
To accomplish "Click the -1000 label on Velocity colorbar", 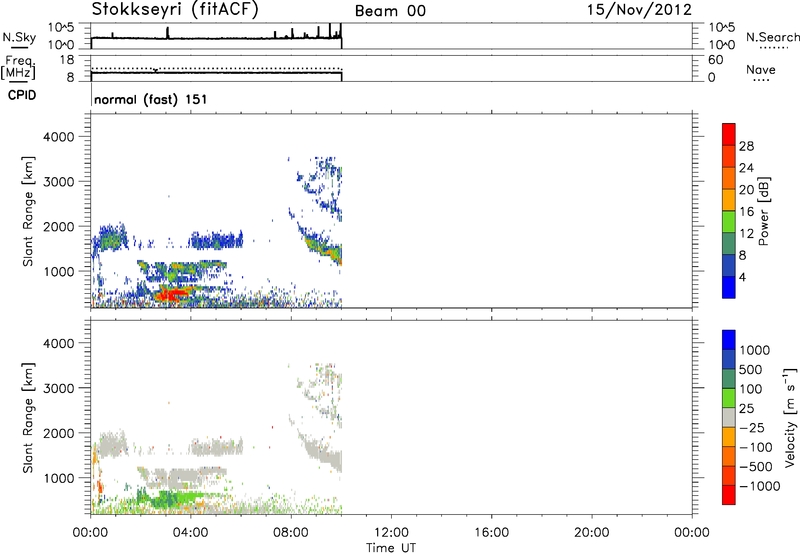I will coord(760,486).
